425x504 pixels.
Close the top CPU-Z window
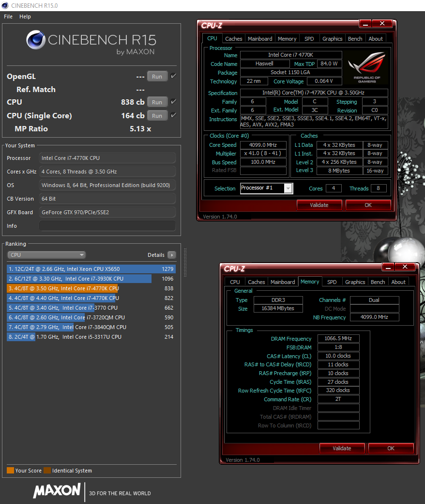[382, 23]
